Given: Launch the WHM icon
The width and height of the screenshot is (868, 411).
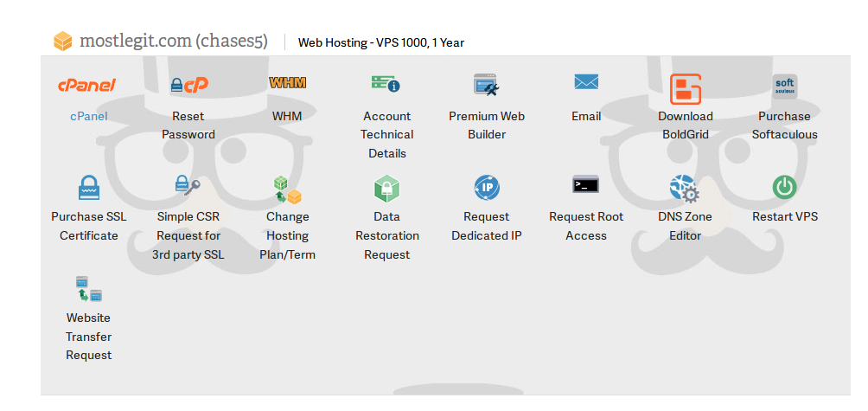Looking at the screenshot, I should (287, 83).
